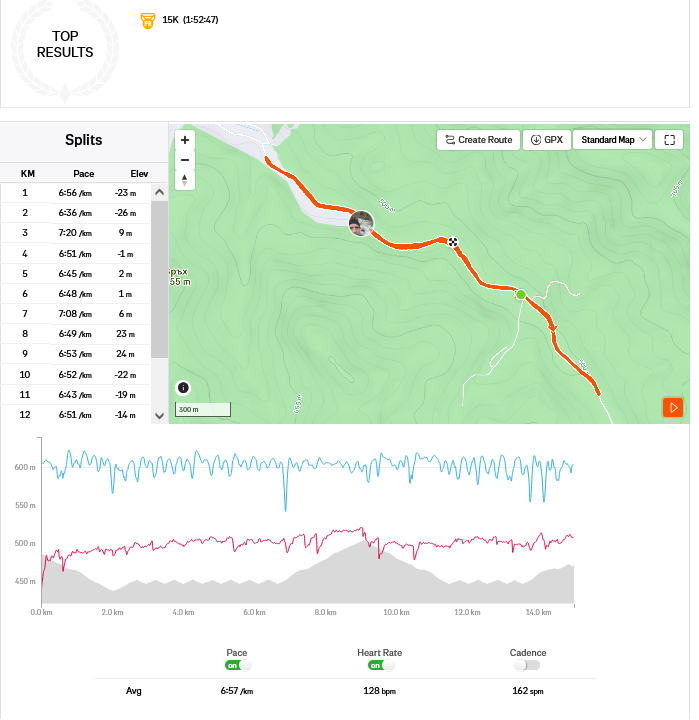Enable the Cadence chart line
The image size is (699, 720).
527,665
